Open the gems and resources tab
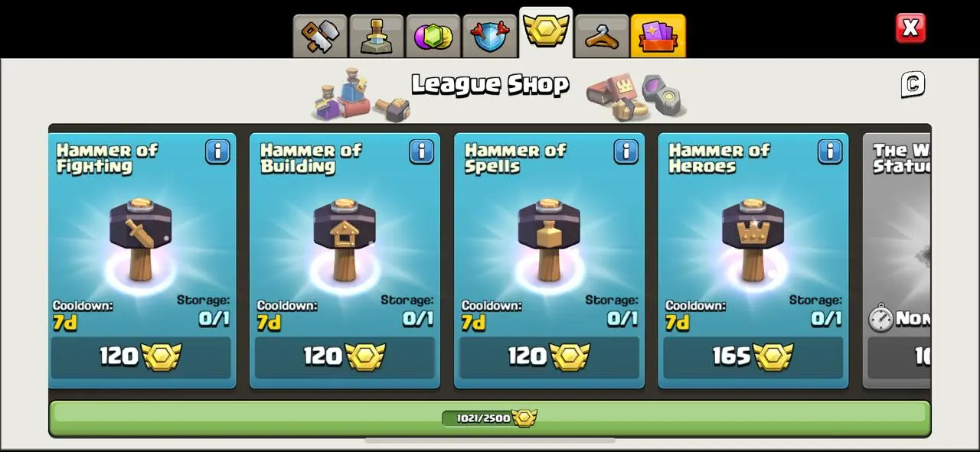The width and height of the screenshot is (980, 452). click(433, 36)
